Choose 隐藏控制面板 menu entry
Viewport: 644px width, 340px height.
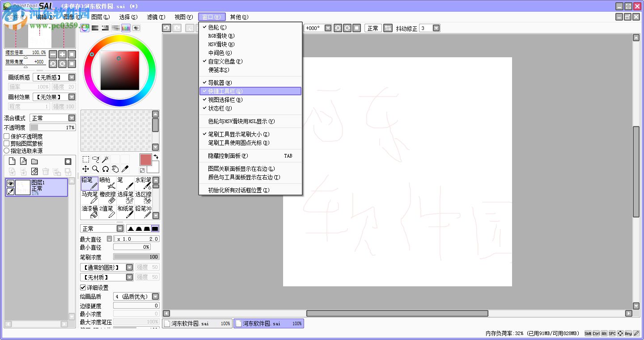point(250,156)
